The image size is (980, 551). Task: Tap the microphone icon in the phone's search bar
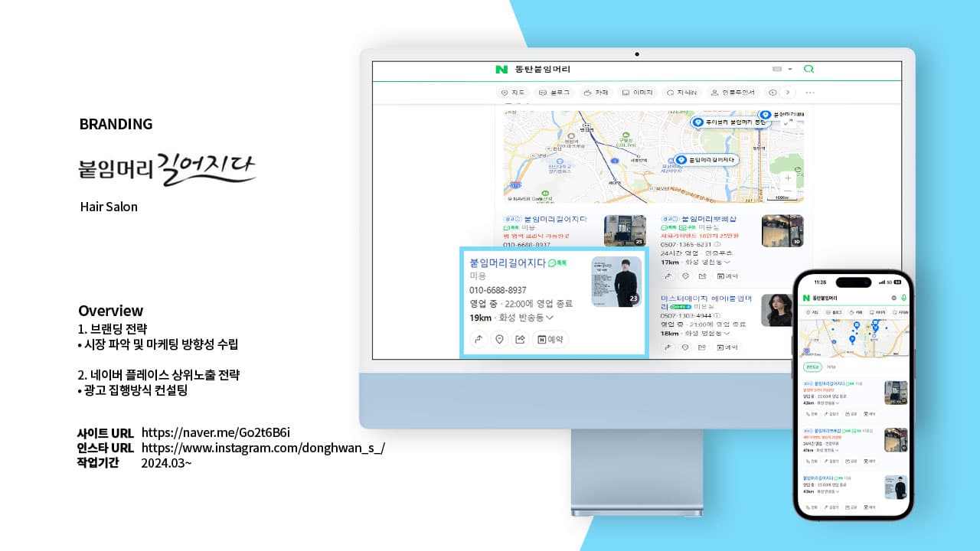tap(903, 298)
